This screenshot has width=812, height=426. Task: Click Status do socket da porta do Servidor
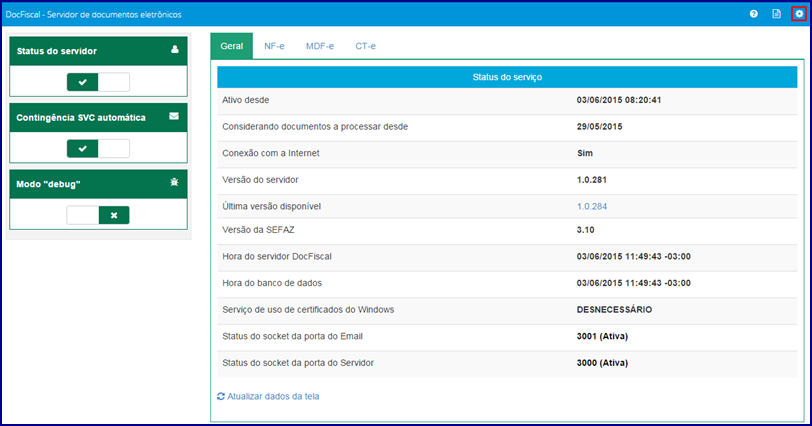298,363
